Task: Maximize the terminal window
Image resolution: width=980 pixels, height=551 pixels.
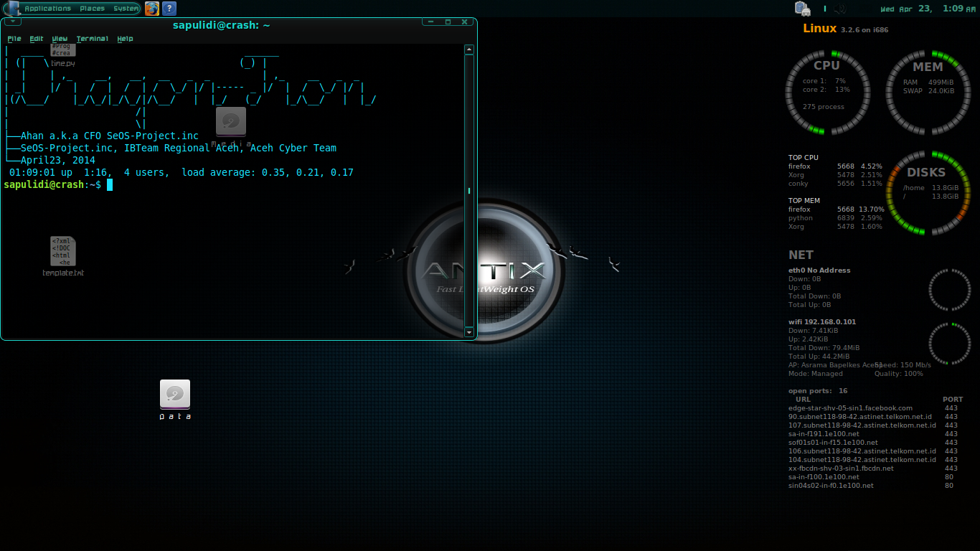Action: click(448, 22)
